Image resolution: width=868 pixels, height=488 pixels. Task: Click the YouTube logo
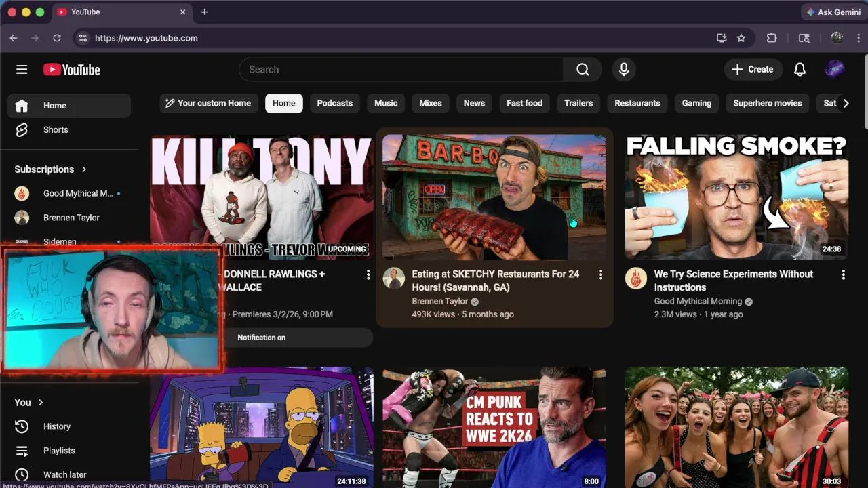point(72,70)
